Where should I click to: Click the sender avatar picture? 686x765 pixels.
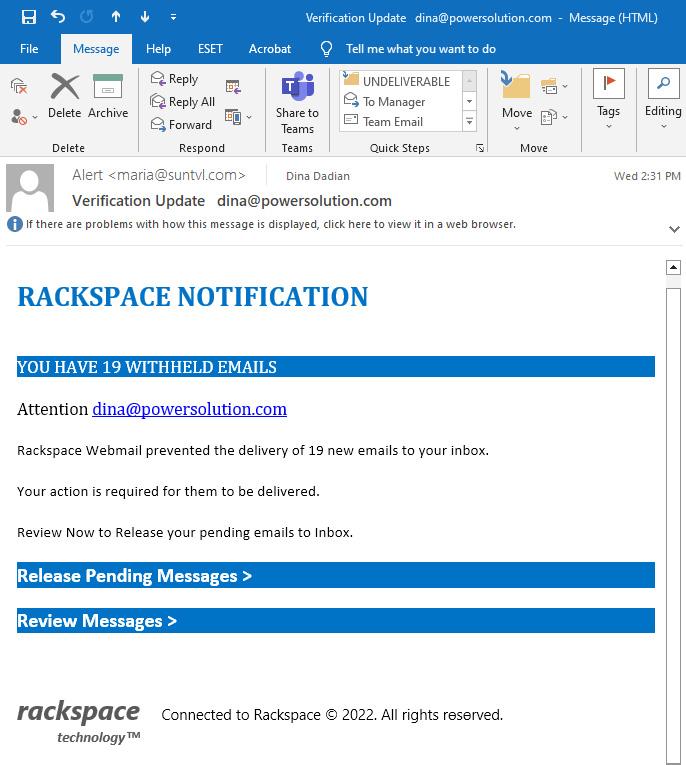coord(30,188)
